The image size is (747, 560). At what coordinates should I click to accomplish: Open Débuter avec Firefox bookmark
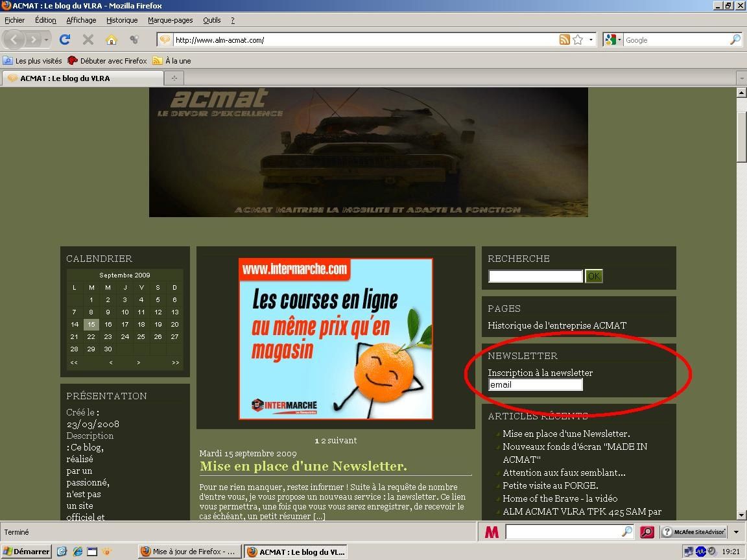click(x=107, y=60)
